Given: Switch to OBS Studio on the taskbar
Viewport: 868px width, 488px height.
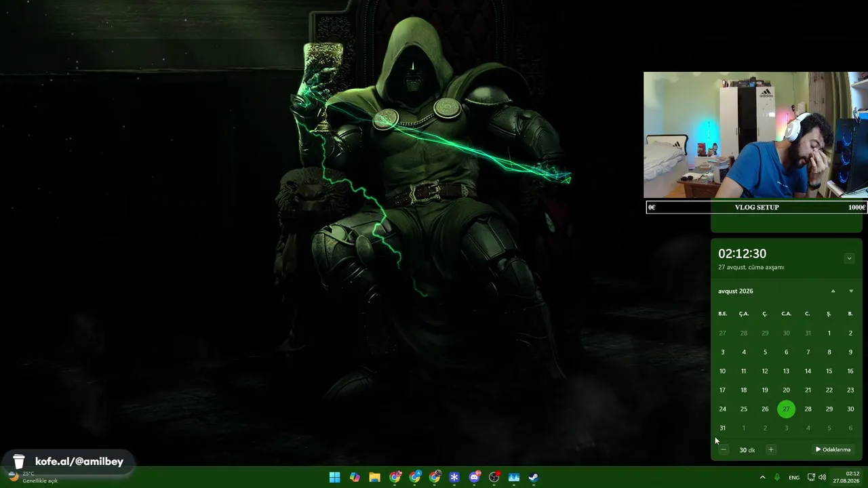Looking at the screenshot, I should [x=494, y=477].
